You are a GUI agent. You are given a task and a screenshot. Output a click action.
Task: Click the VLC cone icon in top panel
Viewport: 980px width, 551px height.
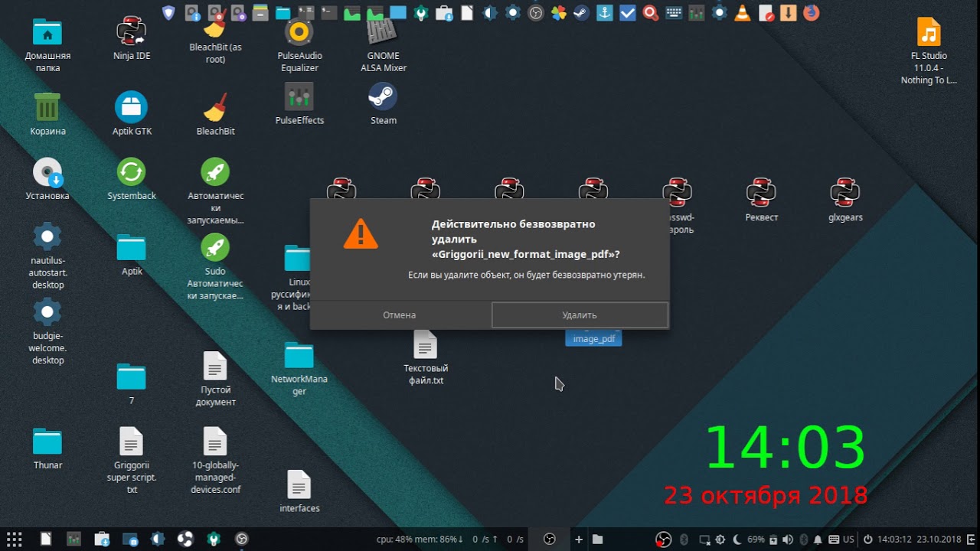tap(742, 12)
